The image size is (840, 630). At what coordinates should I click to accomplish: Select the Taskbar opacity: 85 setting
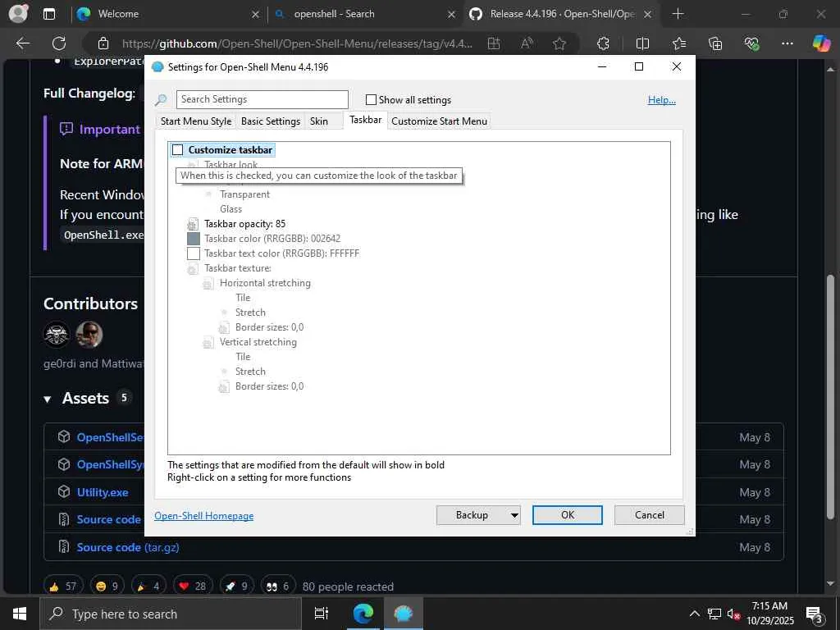click(x=244, y=224)
